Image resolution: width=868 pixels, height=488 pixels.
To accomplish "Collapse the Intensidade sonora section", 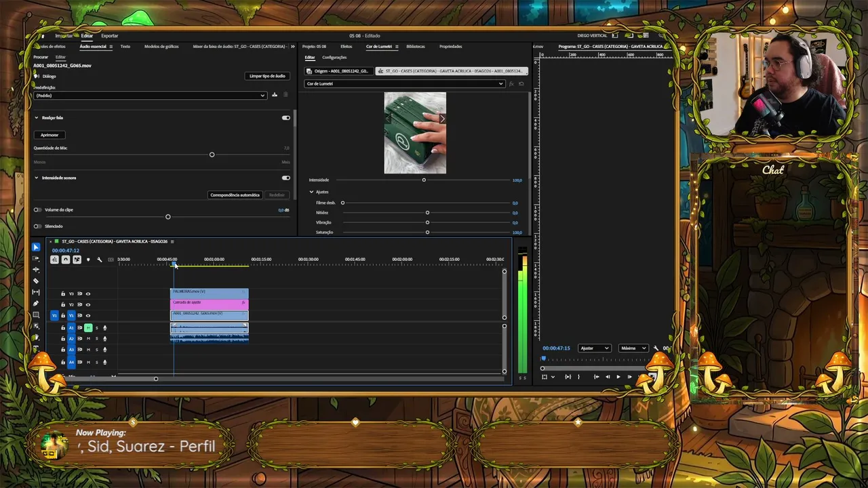I will (x=37, y=178).
